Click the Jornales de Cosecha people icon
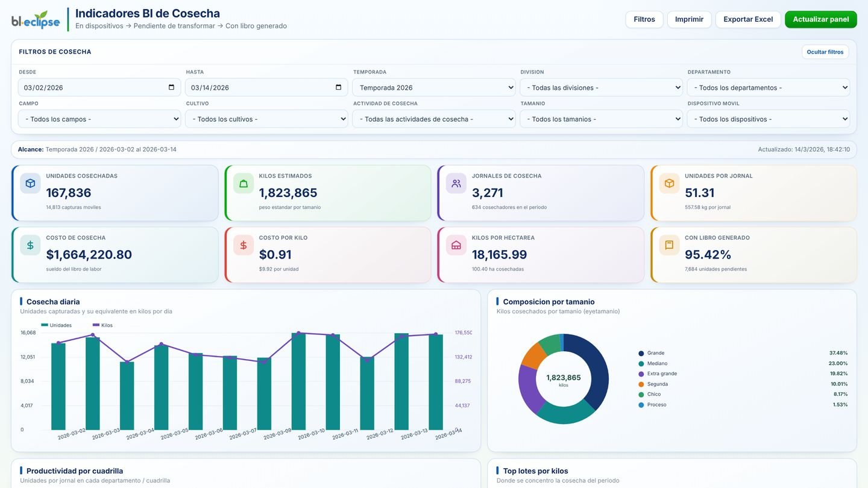Image resolution: width=868 pixels, height=488 pixels. pyautogui.click(x=456, y=183)
